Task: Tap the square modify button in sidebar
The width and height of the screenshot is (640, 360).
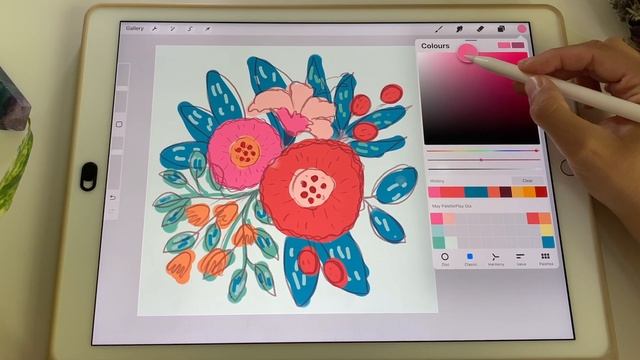Action: point(119,124)
